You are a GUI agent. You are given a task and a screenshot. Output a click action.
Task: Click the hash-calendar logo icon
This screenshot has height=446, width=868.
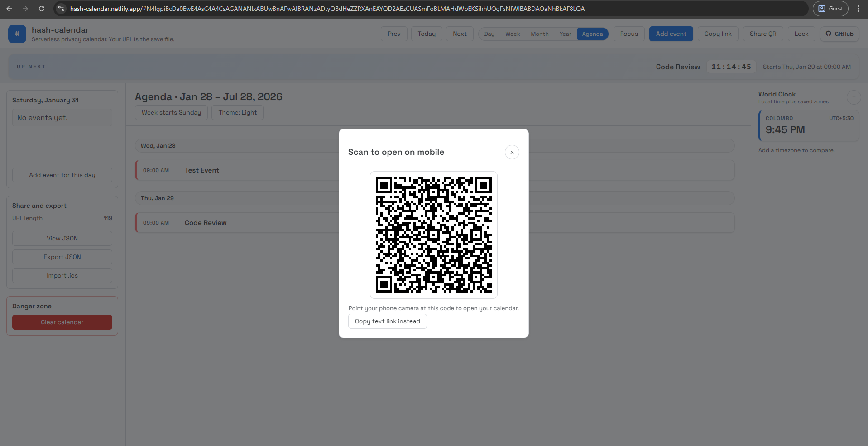pos(17,34)
